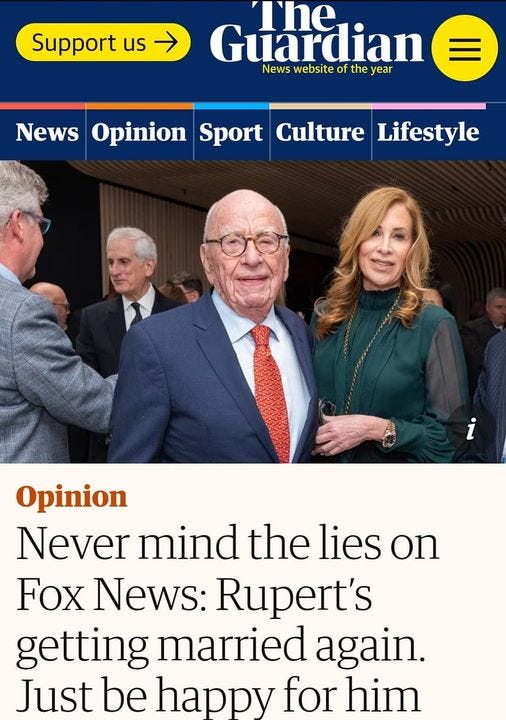Select the Culture section tab
Image resolution: width=506 pixels, height=720 pixels.
pos(320,133)
